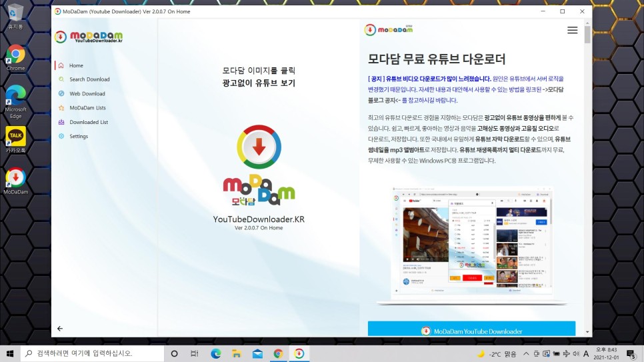Screen dimensions: 644x362
Task: Click the weather widget on taskbar
Action: click(x=496, y=354)
